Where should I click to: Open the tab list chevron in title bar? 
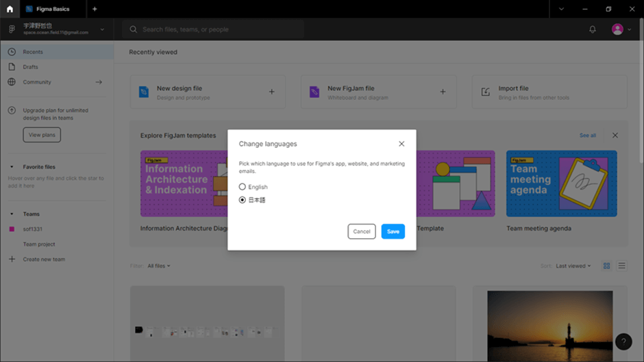pos(561,9)
